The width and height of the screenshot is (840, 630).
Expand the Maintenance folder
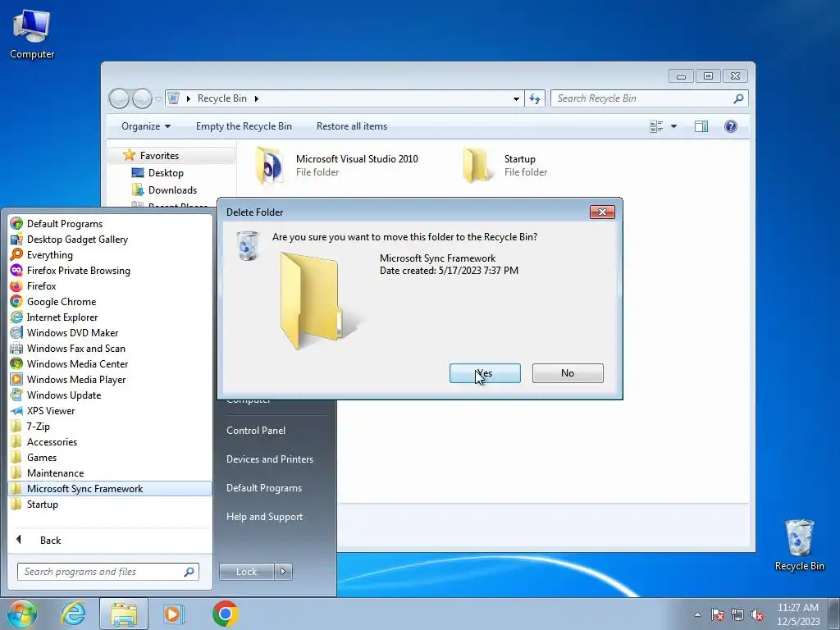(110, 473)
